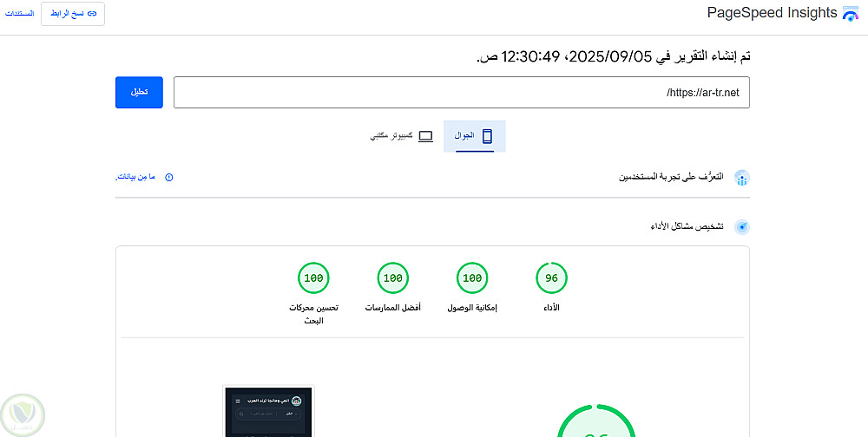This screenshot has height=437, width=868.
Task: Click the blue تحليل analyze button
Action: coord(139,93)
